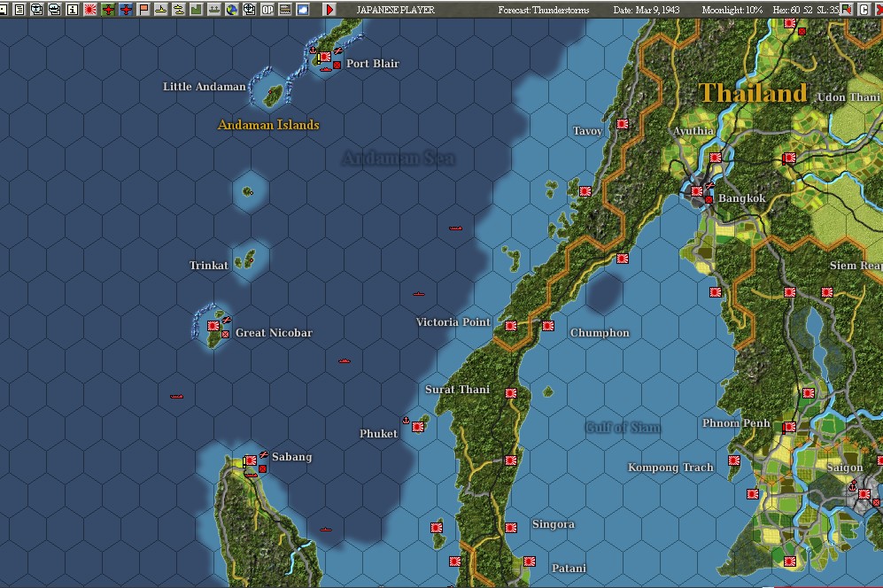The width and height of the screenshot is (883, 588).
Task: Select the Kompong Trach base marker
Action: point(734,460)
